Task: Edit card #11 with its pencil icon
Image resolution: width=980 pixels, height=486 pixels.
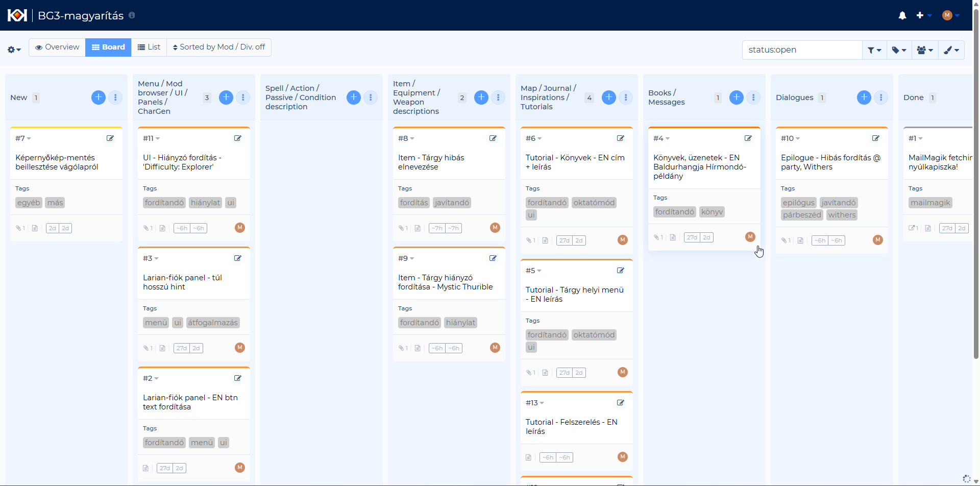Action: pyautogui.click(x=238, y=138)
